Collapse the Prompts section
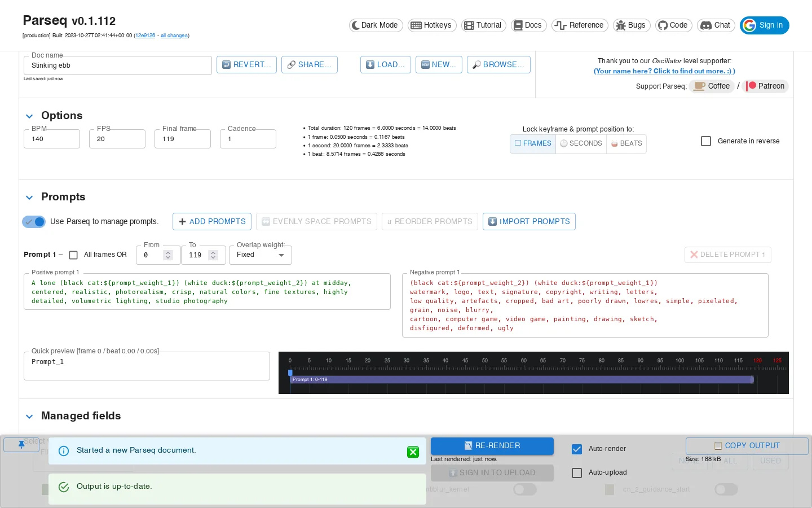 coord(29,198)
